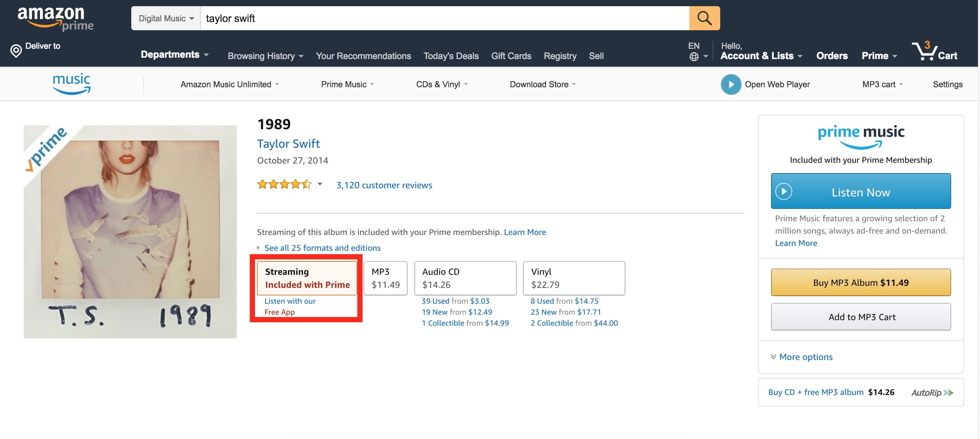Click the Listen Now button

(x=860, y=191)
